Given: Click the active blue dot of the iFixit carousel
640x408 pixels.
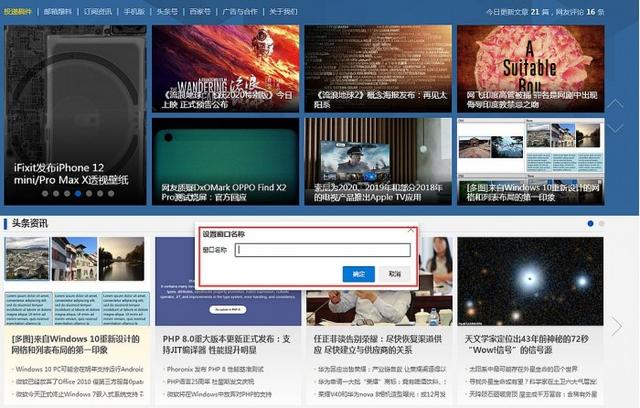Looking at the screenshot, I should [78, 194].
